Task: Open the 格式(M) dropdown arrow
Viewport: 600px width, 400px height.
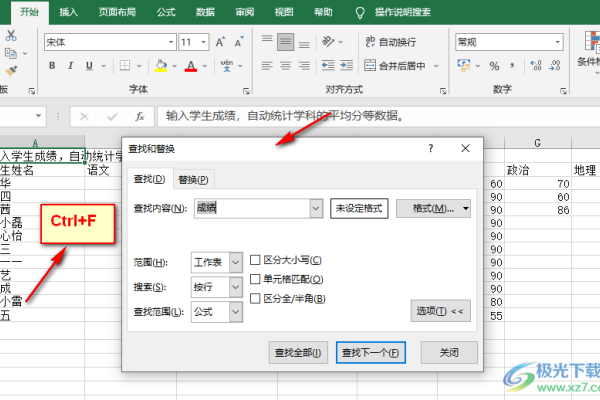Action: click(x=466, y=209)
